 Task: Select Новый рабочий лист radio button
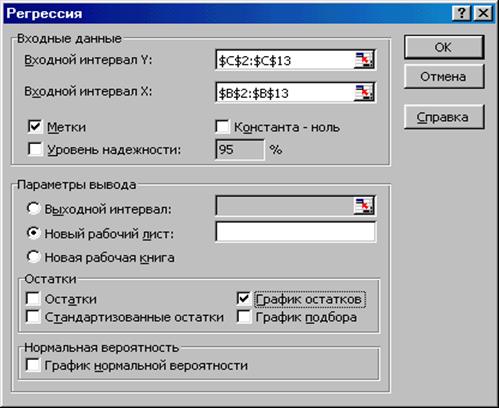[33, 233]
